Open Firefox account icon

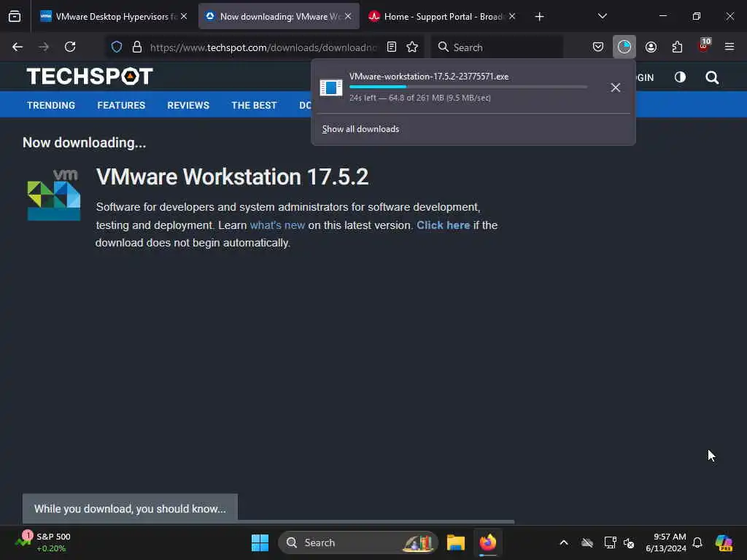coord(651,47)
